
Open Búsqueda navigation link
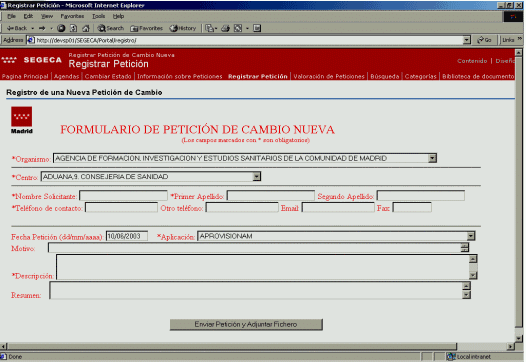point(385,76)
